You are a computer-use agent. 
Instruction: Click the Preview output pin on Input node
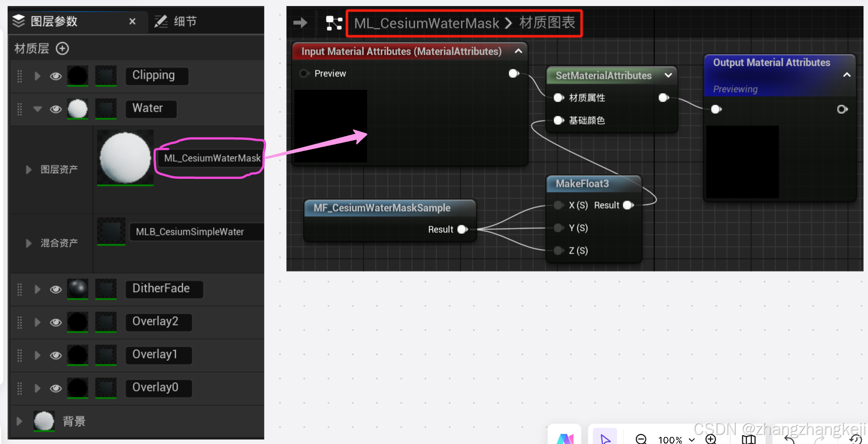pyautogui.click(x=514, y=74)
